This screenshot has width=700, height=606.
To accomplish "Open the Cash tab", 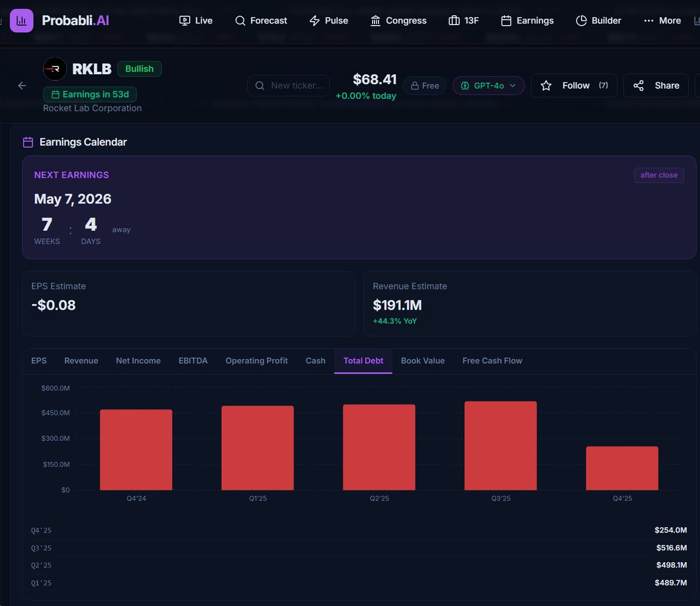I will coord(316,361).
